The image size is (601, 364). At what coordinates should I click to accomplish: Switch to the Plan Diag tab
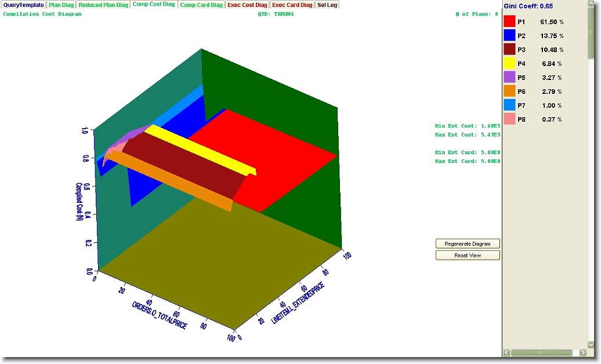[x=61, y=5]
